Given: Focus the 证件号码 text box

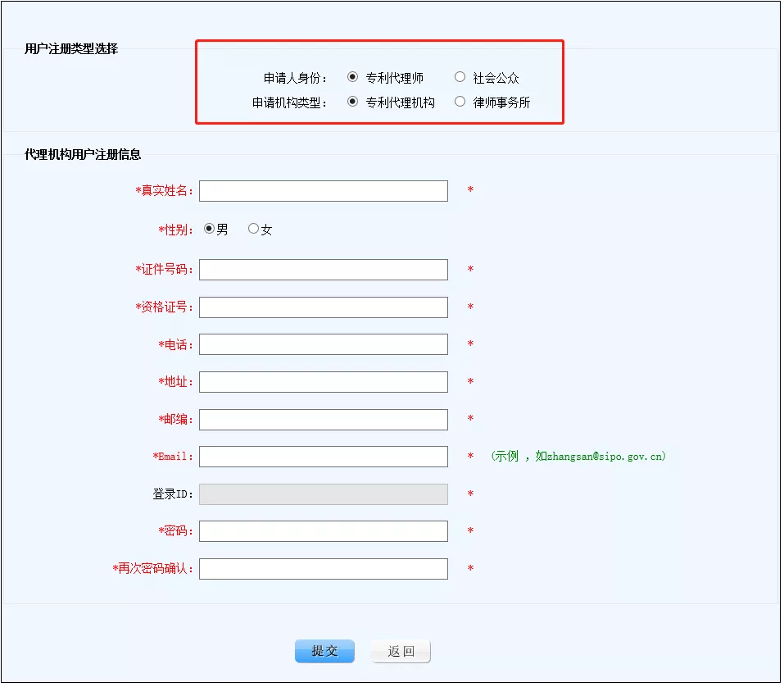Looking at the screenshot, I should pyautogui.click(x=324, y=270).
